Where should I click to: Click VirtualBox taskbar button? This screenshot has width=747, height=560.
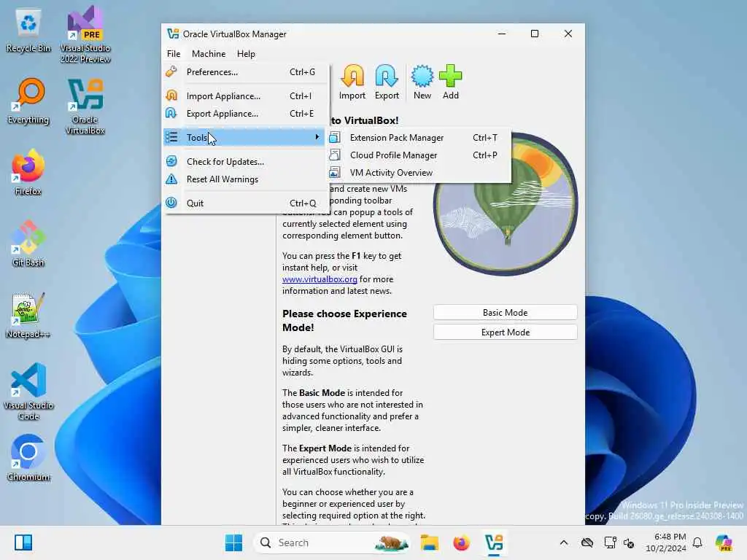click(x=494, y=542)
